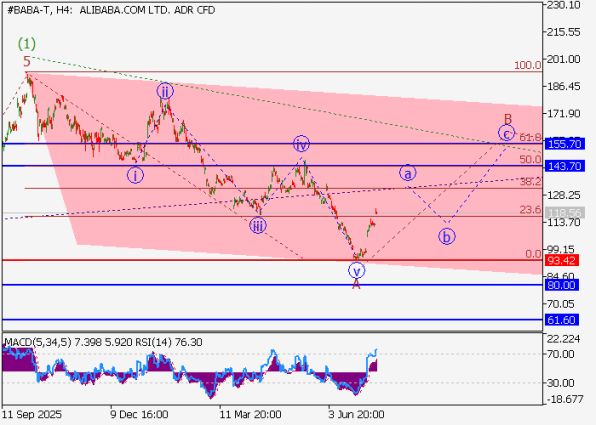The width and height of the screenshot is (596, 425).
Task: Select the projected wave a circle
Action: click(407, 173)
